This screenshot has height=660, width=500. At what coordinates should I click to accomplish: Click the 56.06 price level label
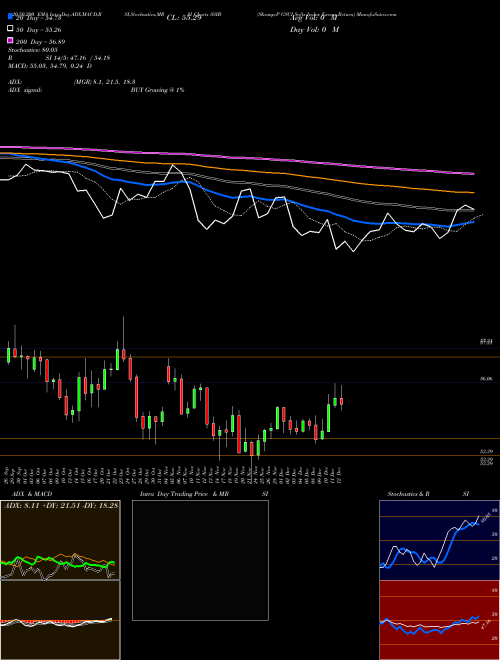[486, 379]
